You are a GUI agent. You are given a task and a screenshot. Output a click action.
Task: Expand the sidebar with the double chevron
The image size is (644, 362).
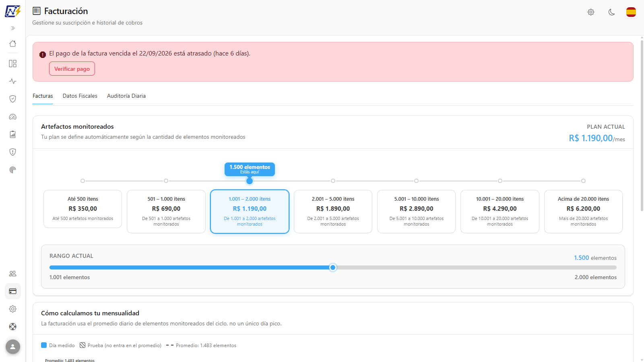point(13,28)
